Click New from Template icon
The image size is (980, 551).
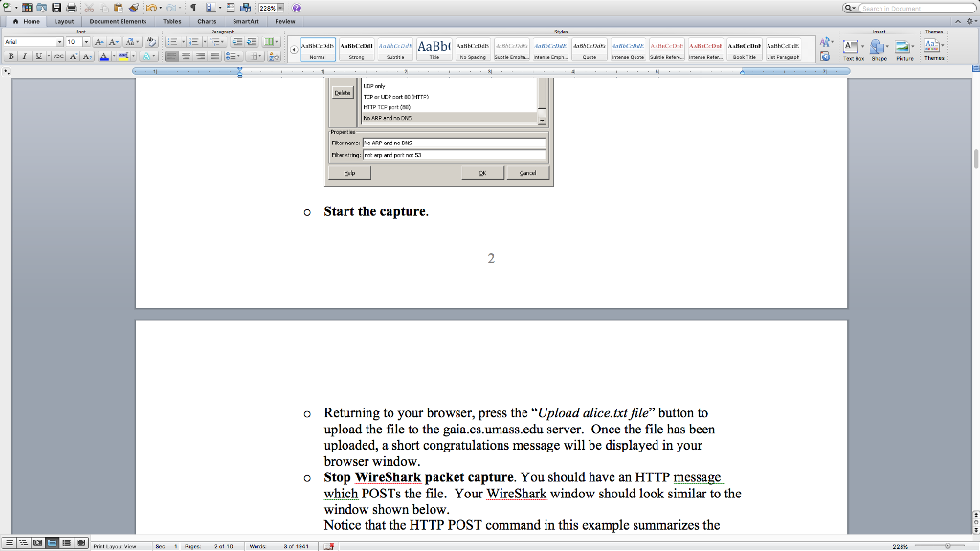click(27, 8)
